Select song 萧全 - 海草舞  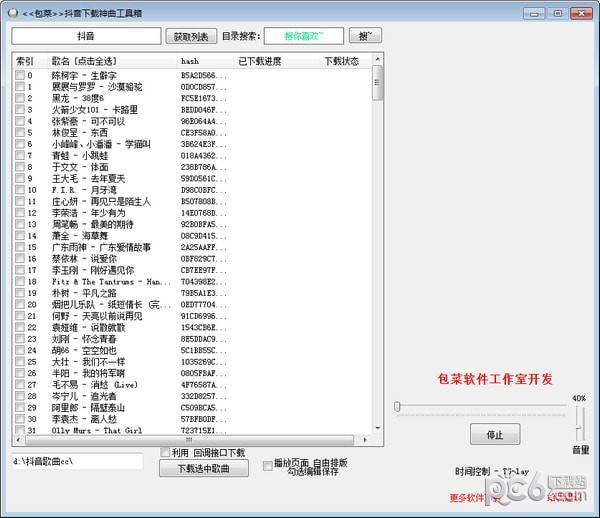coord(80,236)
